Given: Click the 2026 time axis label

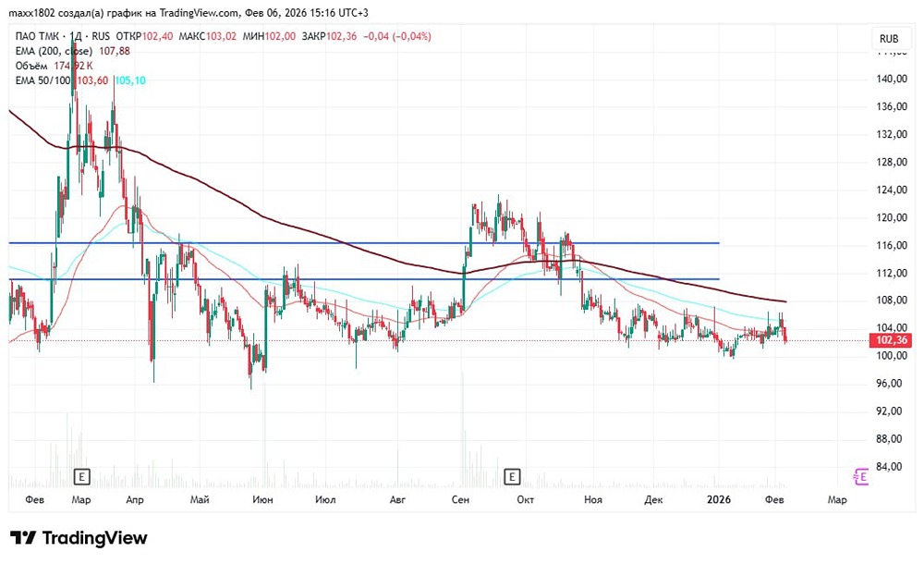Looking at the screenshot, I should tap(718, 499).
